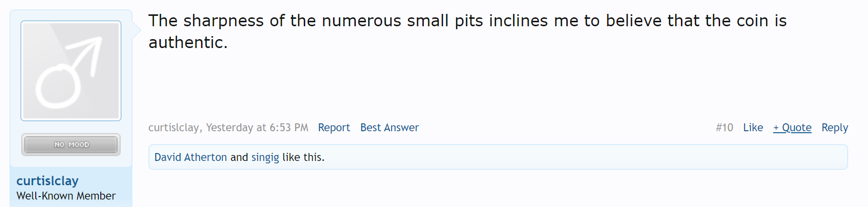The width and height of the screenshot is (868, 207).
Task: Click the 'like this' text in the likes bar
Action: click(x=303, y=157)
